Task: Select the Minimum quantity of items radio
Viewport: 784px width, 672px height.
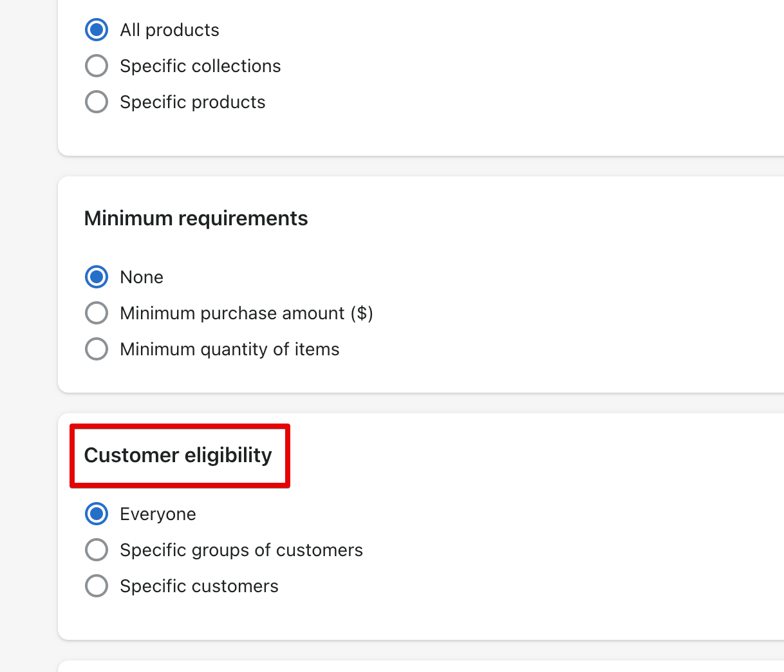Action: point(97,349)
